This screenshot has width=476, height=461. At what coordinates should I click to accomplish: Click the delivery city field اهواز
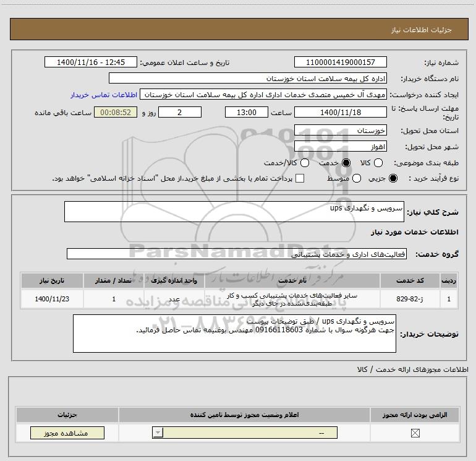(340, 147)
